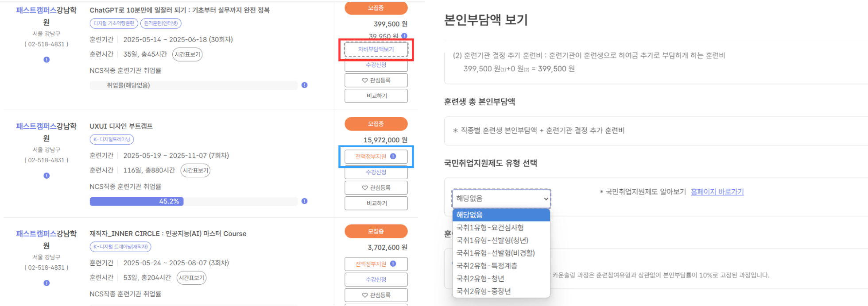Click info icon beside 39,950 원 price
868x306 pixels.
tap(404, 36)
